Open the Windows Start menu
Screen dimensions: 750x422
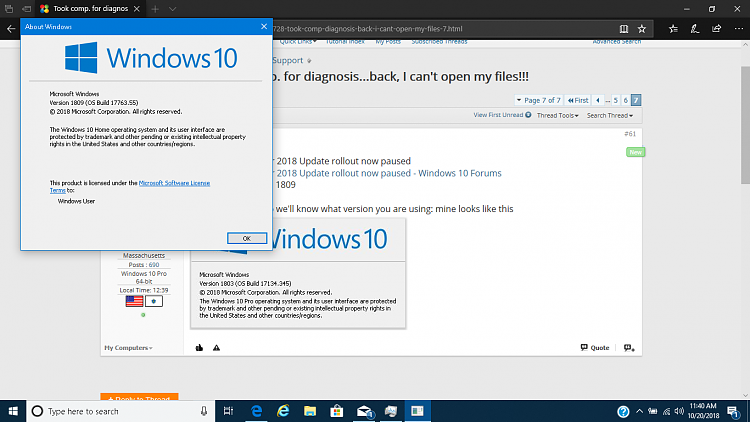tap(13, 411)
